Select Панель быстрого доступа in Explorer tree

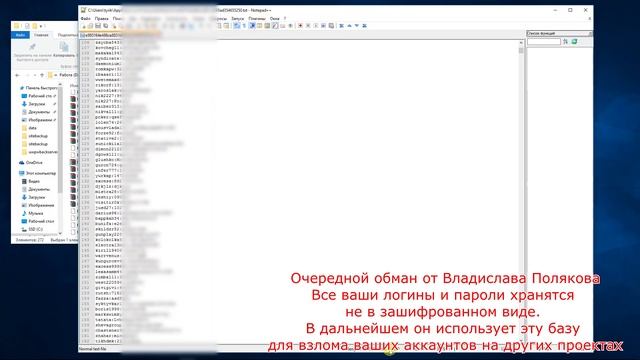[x=38, y=88]
